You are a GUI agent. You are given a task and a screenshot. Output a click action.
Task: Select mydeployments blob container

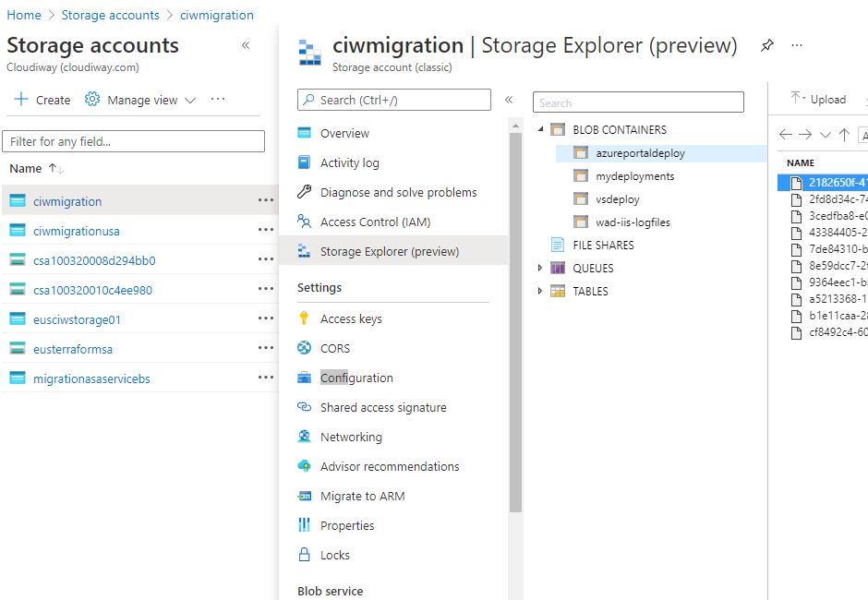635,176
